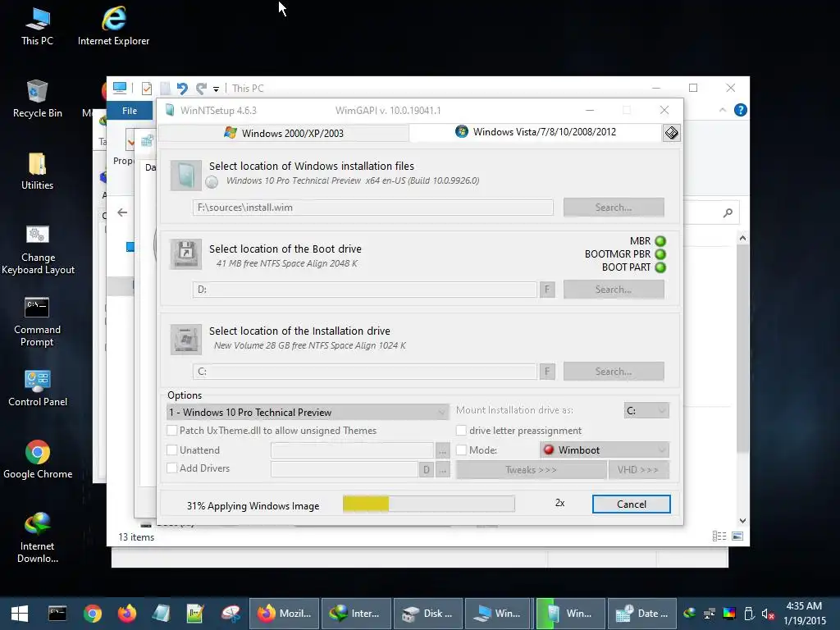Open Chrome pinned on the taskbar

(x=92, y=614)
